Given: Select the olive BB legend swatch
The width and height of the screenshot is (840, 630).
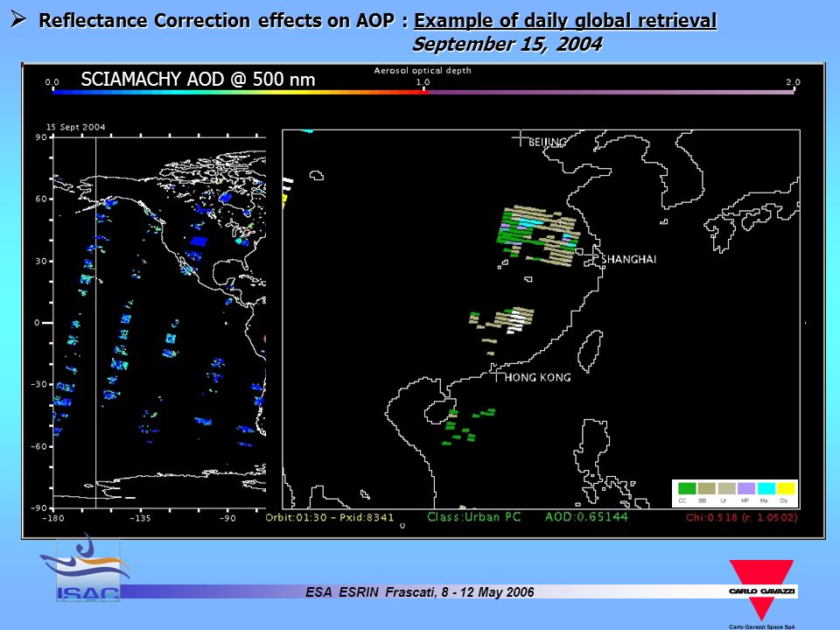Looking at the screenshot, I should (707, 488).
